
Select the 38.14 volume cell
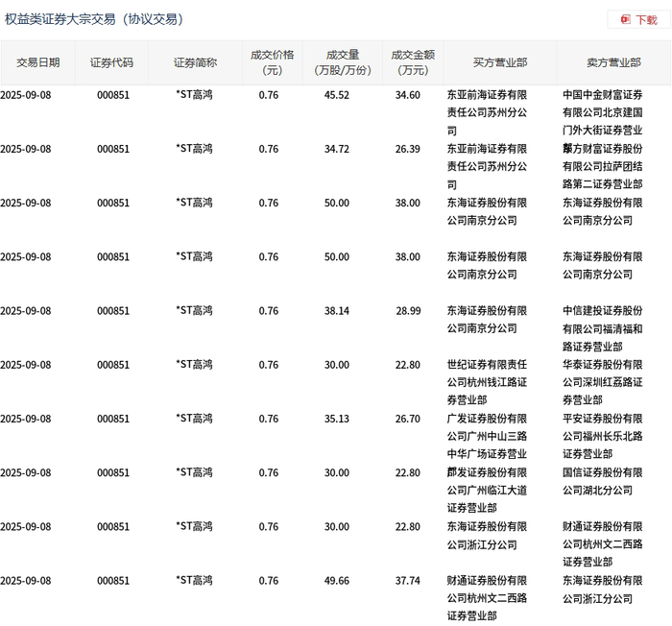tap(336, 310)
